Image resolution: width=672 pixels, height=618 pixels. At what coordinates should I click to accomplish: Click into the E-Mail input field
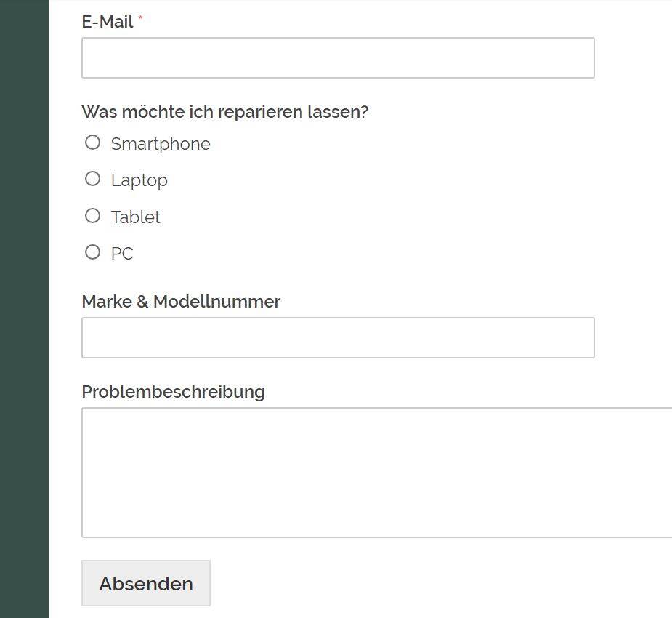338,58
